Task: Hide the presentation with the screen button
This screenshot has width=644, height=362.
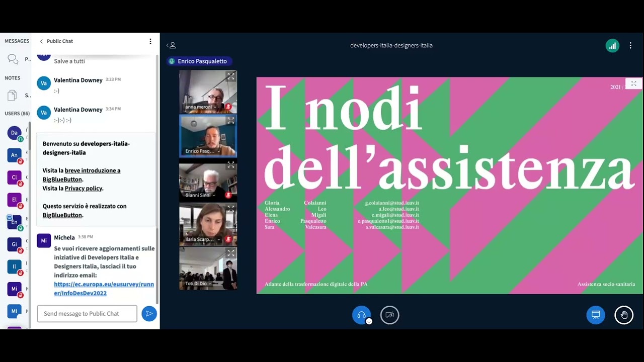Action: [596, 315]
